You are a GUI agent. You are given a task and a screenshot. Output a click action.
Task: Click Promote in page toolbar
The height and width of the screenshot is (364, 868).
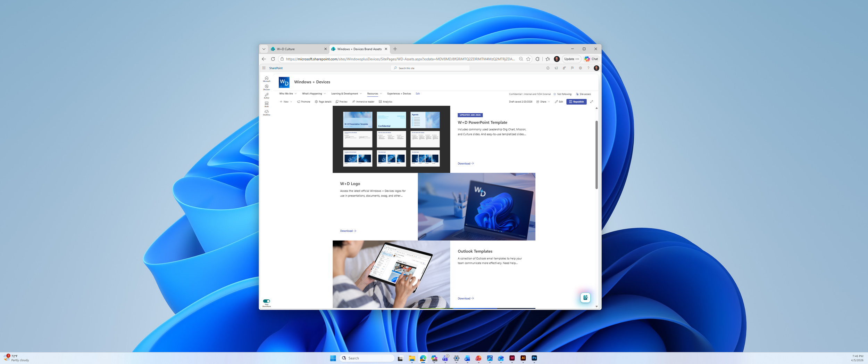point(303,102)
